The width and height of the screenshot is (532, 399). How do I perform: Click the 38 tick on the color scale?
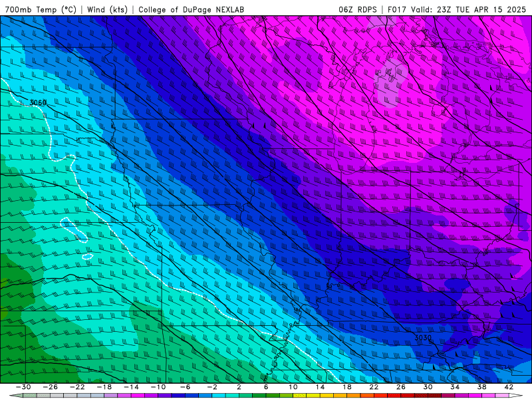pos(481,387)
